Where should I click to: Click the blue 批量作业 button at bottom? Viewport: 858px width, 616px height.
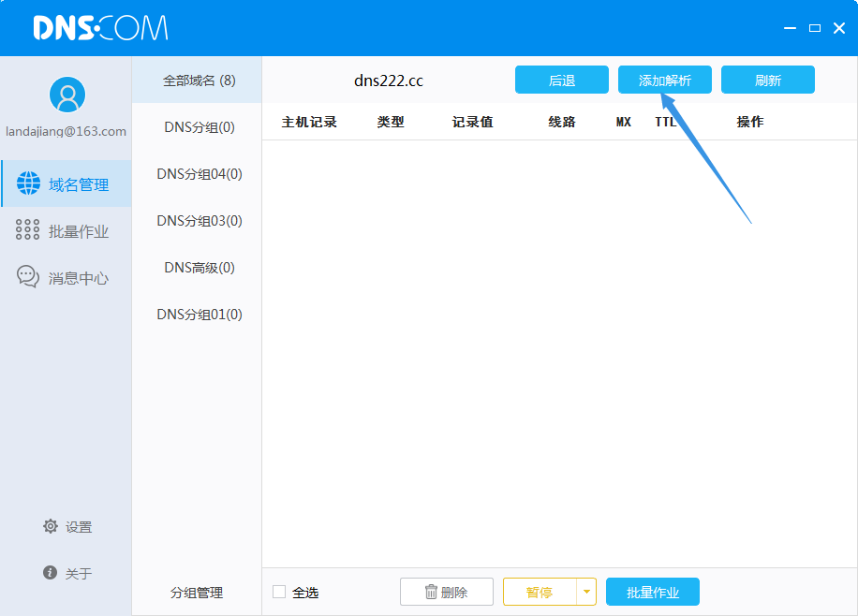pos(652,592)
